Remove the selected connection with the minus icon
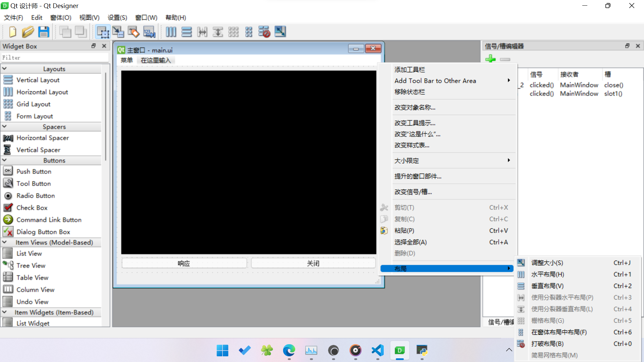This screenshot has height=362, width=644. tap(505, 60)
